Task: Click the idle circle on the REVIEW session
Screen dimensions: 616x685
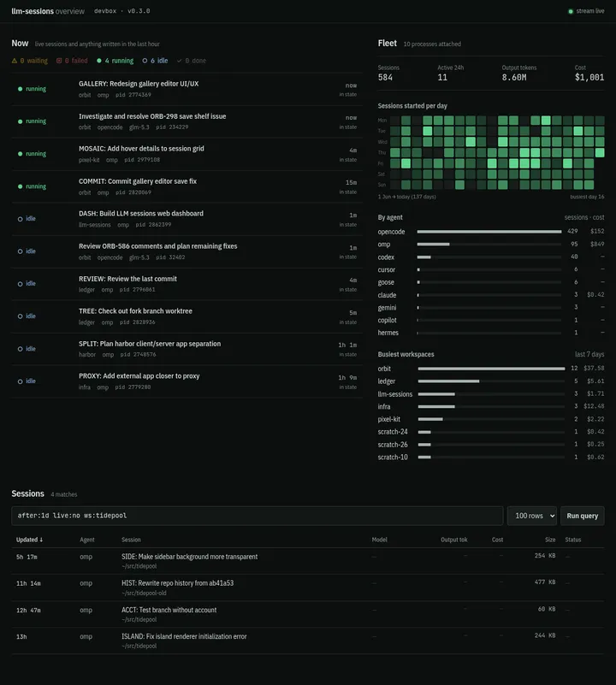Action: (21, 284)
